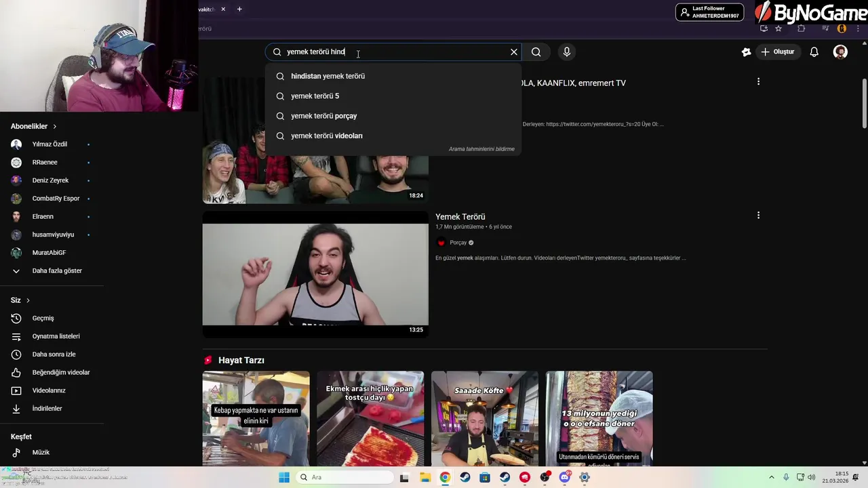Open short "Kebap yapmakta ne var ustanın"
This screenshot has height=488, width=868.
point(256,418)
